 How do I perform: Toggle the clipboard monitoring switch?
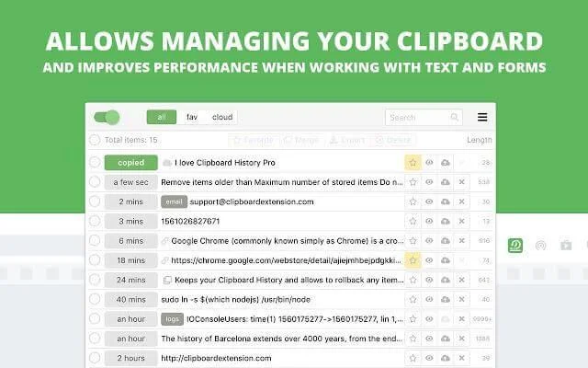point(107,117)
